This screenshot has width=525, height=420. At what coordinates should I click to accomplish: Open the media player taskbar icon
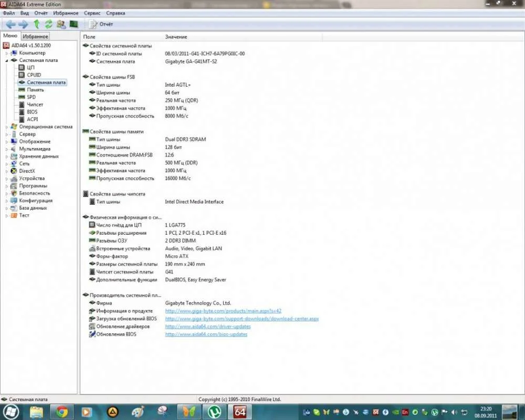coord(87,412)
